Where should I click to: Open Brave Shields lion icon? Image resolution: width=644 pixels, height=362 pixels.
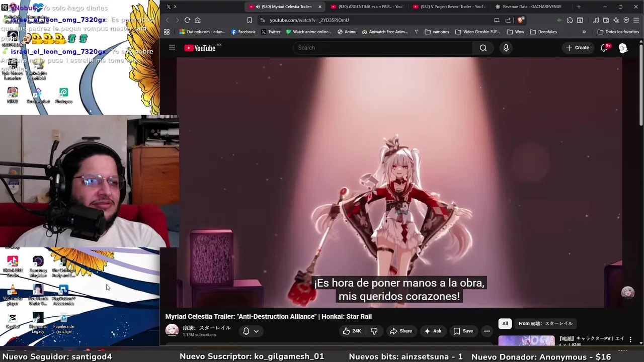tap(520, 20)
